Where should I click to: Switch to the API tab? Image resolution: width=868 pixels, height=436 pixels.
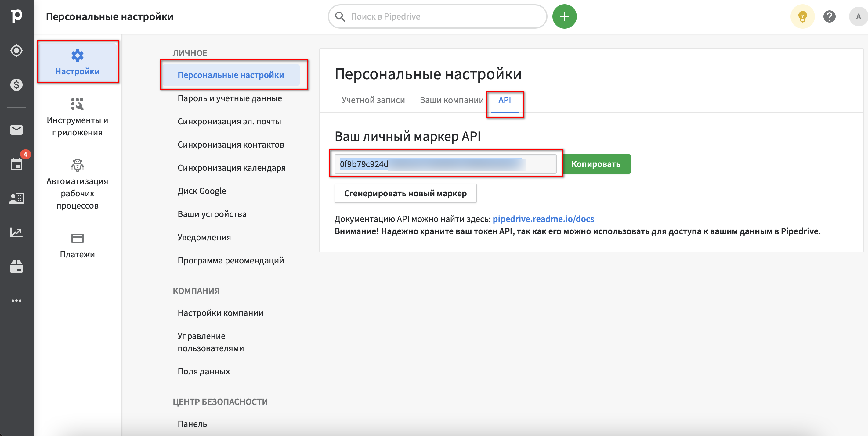(x=505, y=100)
